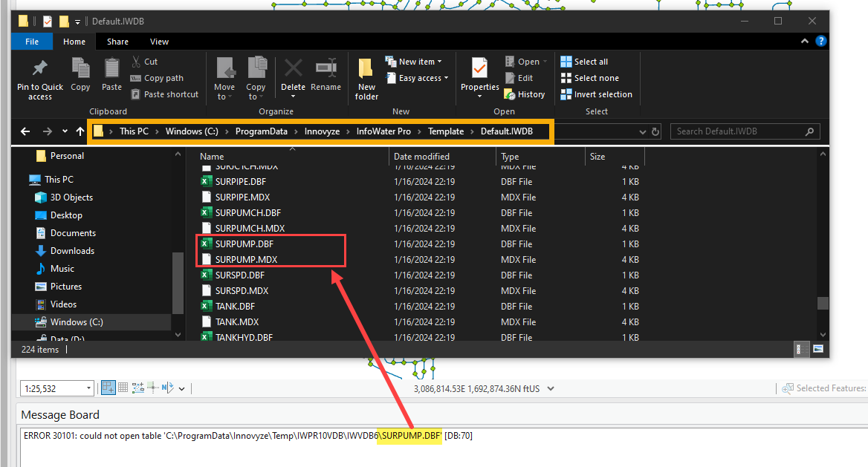Click Select all in the ribbon
The image size is (868, 467).
pyautogui.click(x=584, y=62)
